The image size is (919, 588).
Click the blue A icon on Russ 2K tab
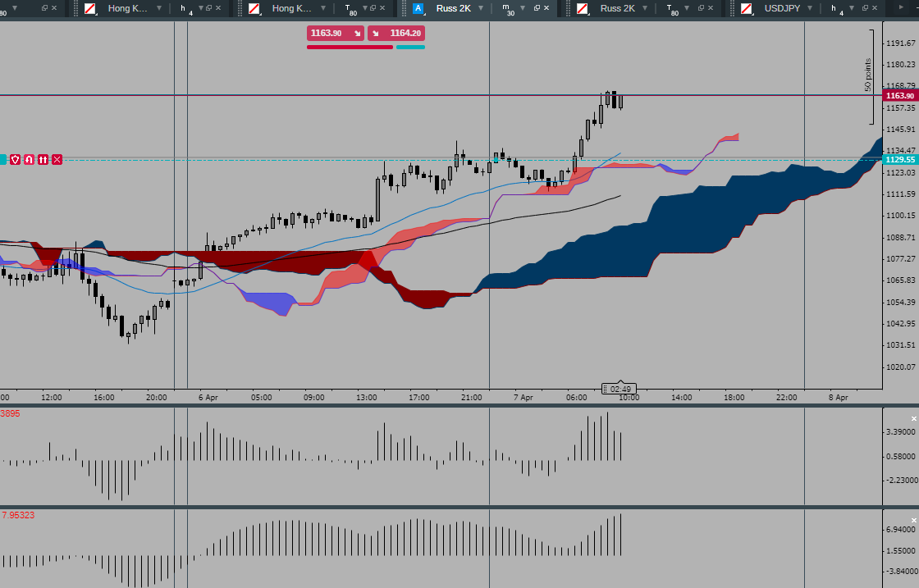[418, 8]
